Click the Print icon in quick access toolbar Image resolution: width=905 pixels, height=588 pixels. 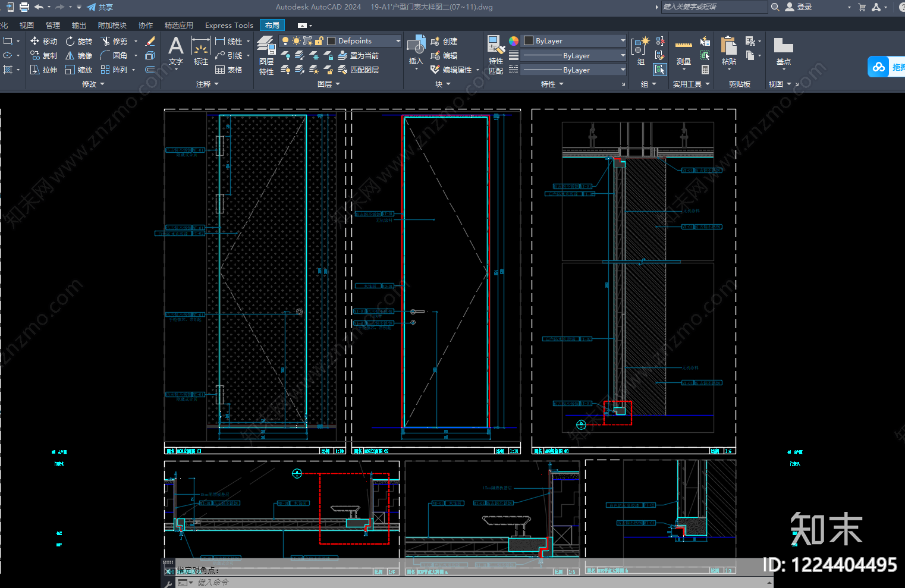[x=24, y=7]
